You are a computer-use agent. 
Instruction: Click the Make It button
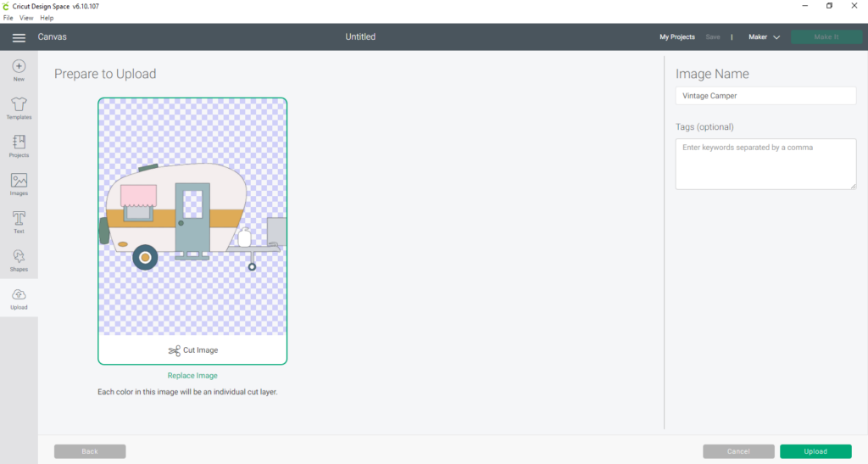click(826, 37)
